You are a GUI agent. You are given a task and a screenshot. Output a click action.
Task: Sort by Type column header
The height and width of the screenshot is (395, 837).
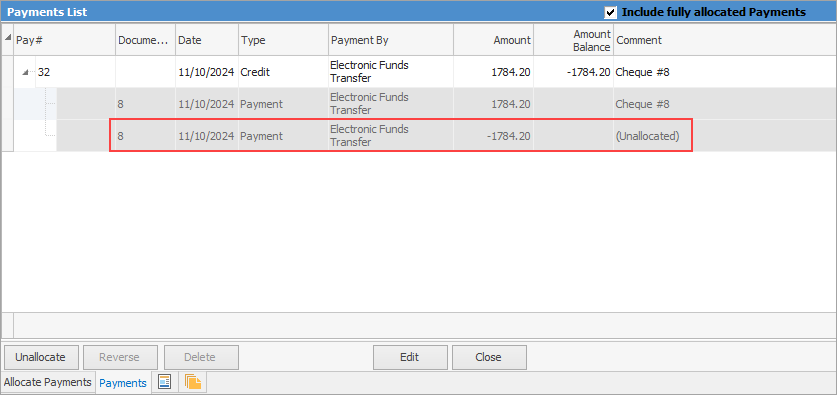[x=283, y=40]
